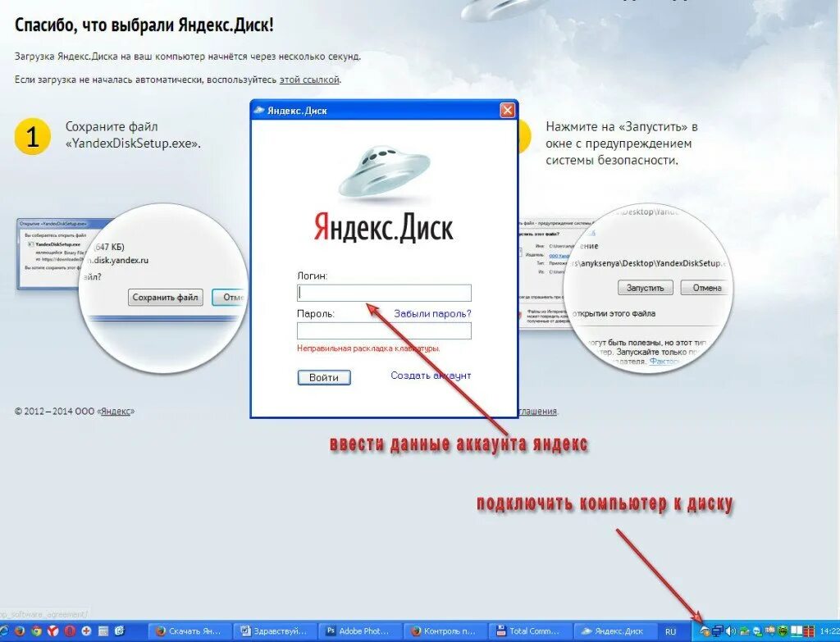
Task: Open the Яндекс link in the footer
Action: [116, 412]
